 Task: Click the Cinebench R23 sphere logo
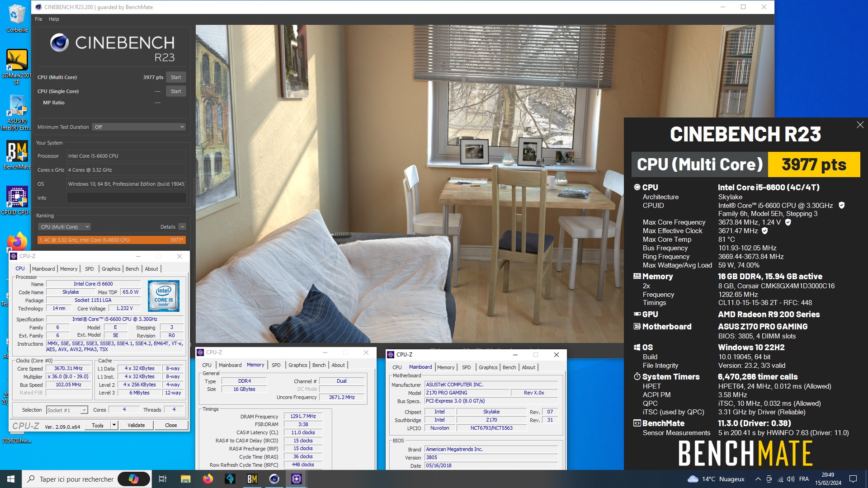click(59, 42)
